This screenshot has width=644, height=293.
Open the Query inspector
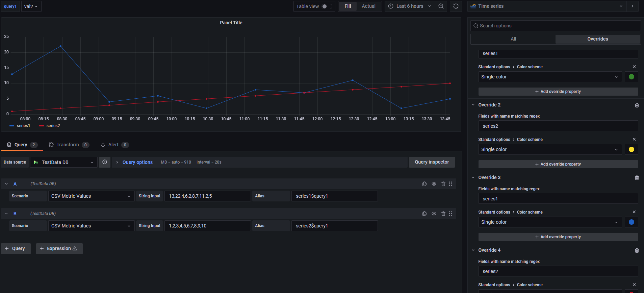432,162
